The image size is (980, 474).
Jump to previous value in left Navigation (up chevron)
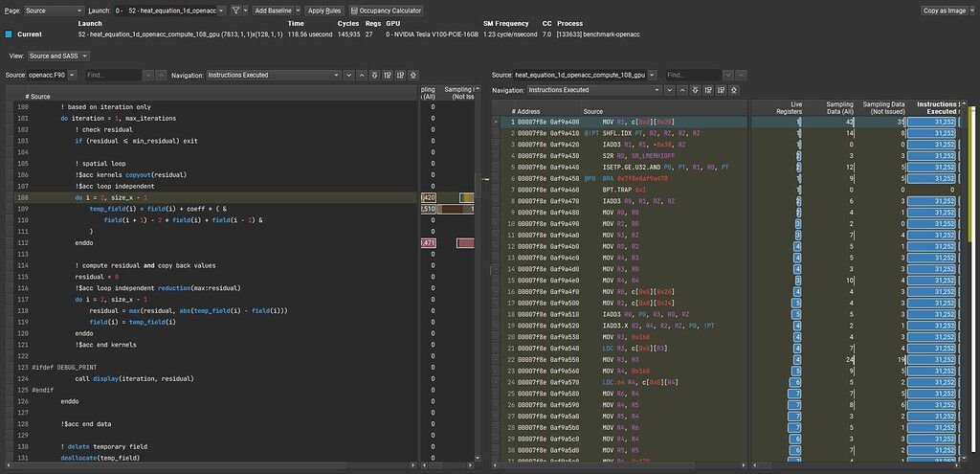pyautogui.click(x=361, y=75)
